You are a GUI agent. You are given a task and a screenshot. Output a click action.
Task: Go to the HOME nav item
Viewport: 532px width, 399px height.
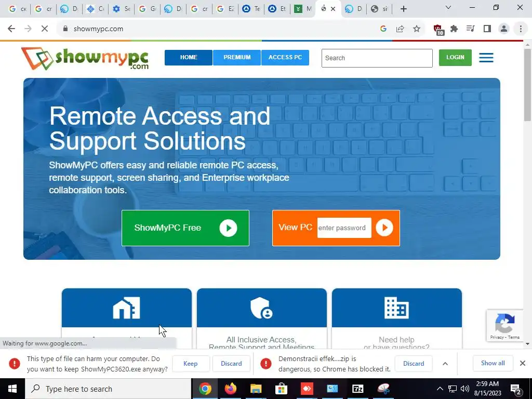tap(189, 57)
